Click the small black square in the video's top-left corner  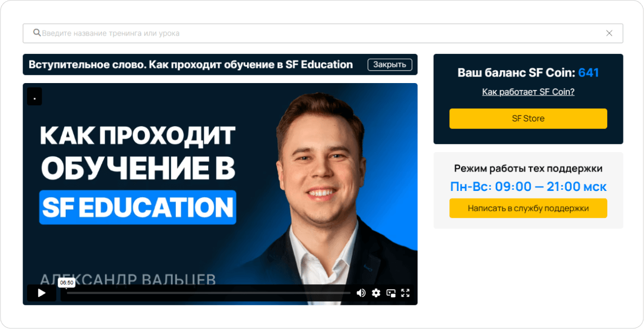(35, 96)
